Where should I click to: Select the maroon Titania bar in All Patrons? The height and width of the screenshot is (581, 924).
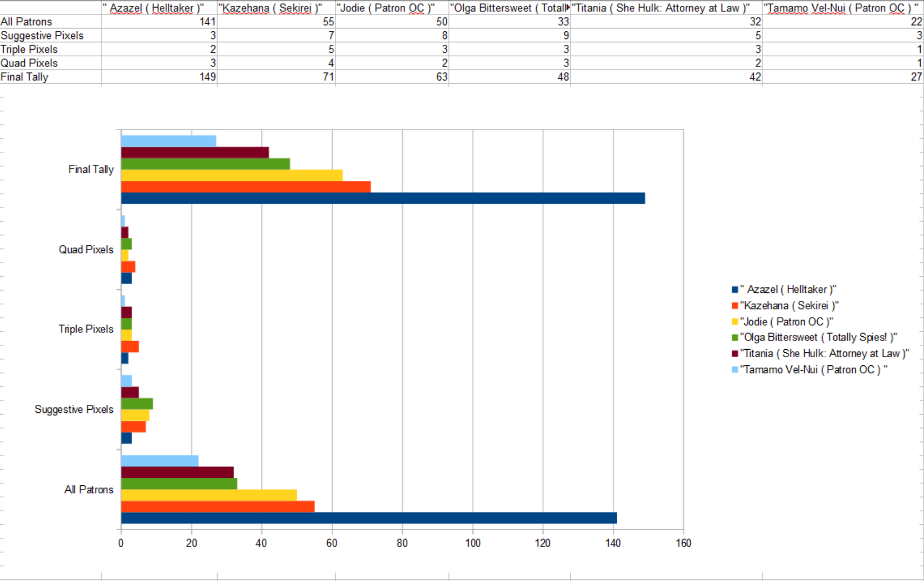pos(177,472)
